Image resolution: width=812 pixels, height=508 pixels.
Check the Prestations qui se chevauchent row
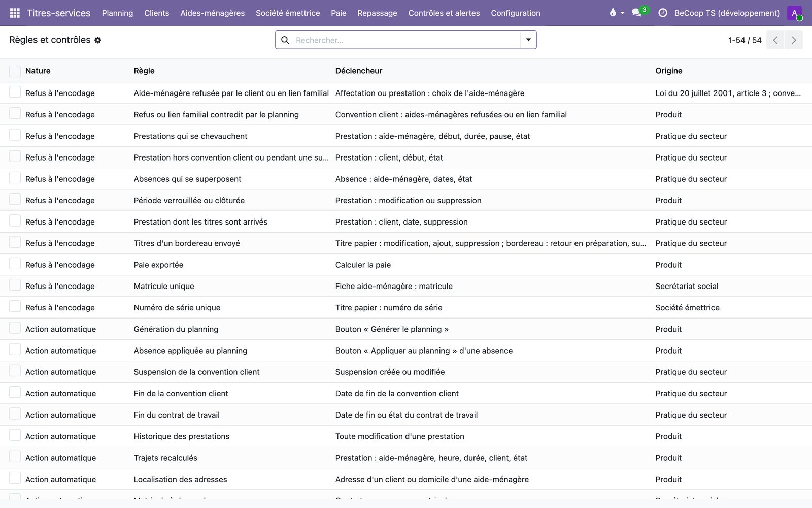15,135
